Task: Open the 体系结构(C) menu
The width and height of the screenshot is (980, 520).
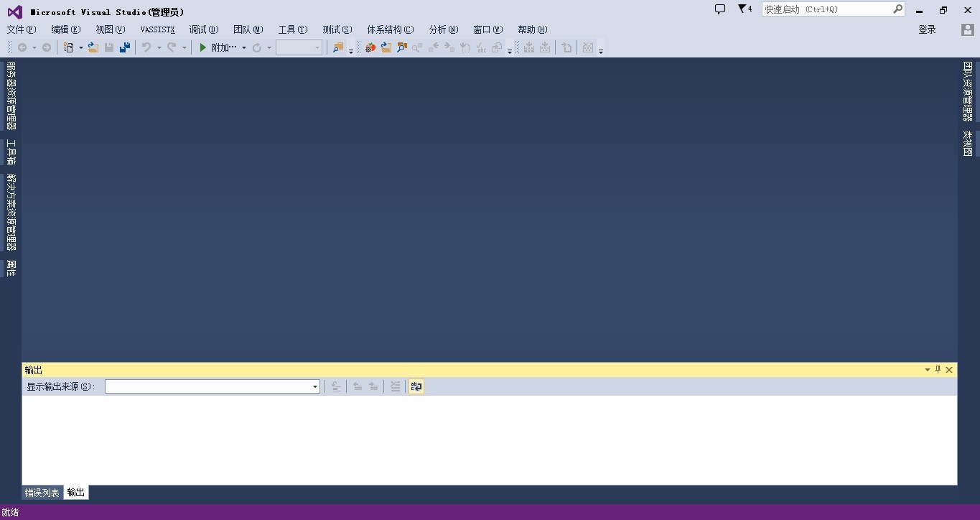Action: (391, 29)
